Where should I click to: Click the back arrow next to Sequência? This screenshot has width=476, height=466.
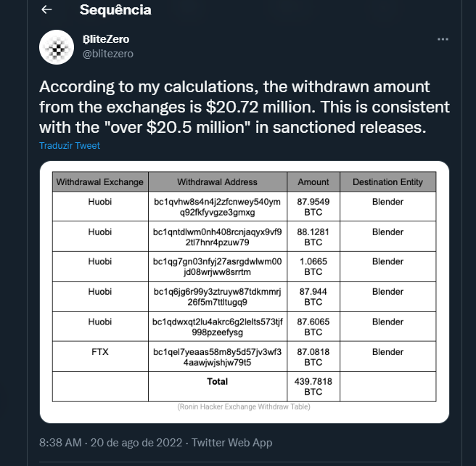(x=46, y=9)
